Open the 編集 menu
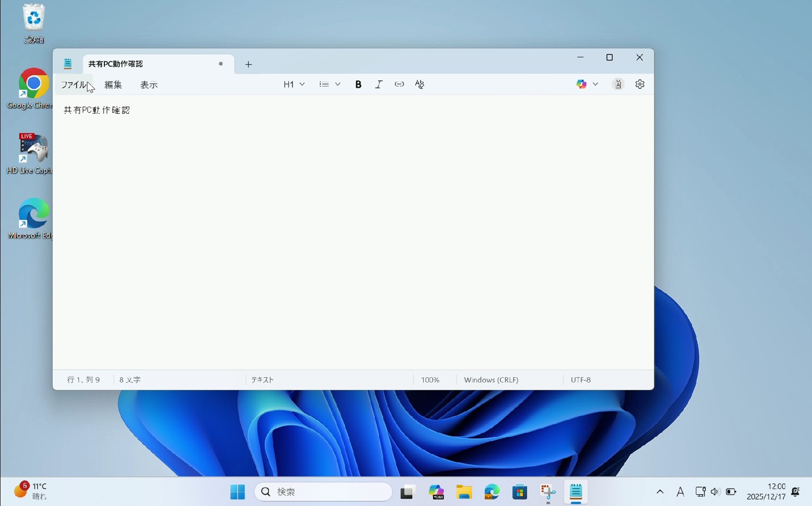 click(x=113, y=85)
